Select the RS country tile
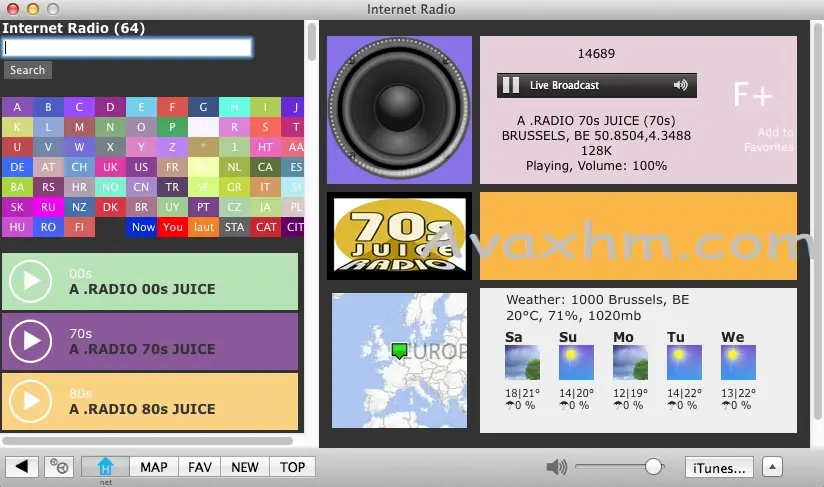Image resolution: width=824 pixels, height=487 pixels. [x=48, y=187]
